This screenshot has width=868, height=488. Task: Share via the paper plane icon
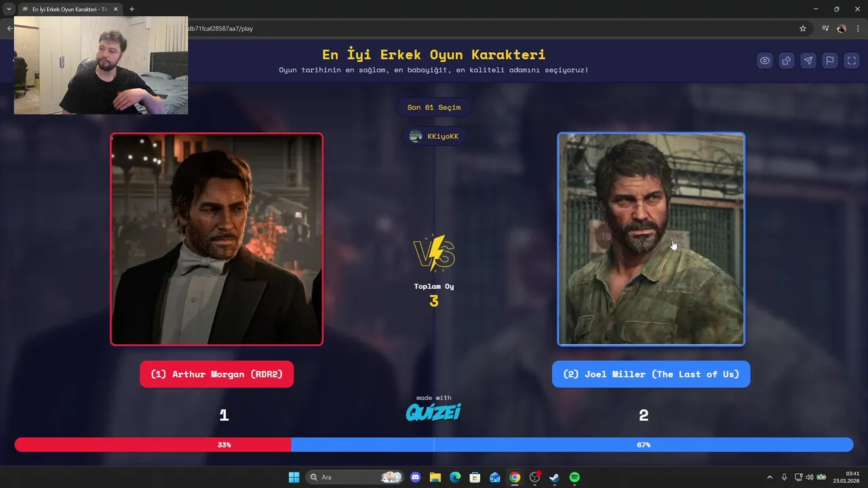click(x=808, y=60)
